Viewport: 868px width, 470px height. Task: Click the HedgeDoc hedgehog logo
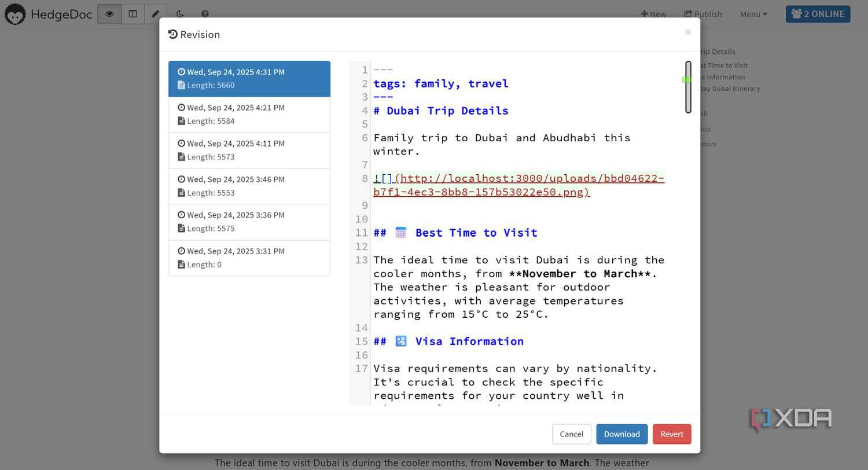coord(15,14)
